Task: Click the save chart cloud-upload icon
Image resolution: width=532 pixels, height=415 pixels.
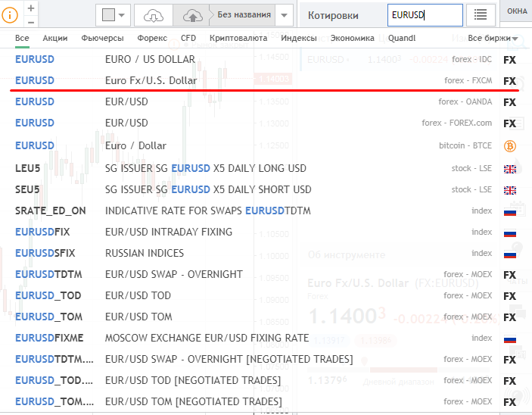Action: point(192,15)
